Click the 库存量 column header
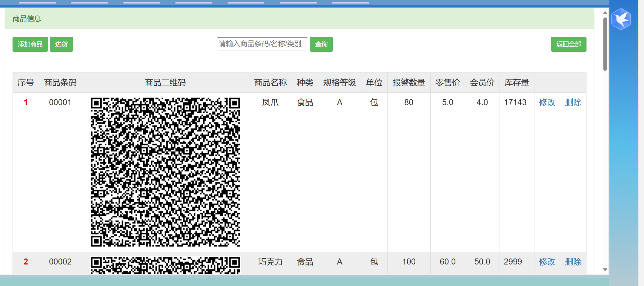Image resolution: width=644 pixels, height=286 pixels. (x=517, y=83)
